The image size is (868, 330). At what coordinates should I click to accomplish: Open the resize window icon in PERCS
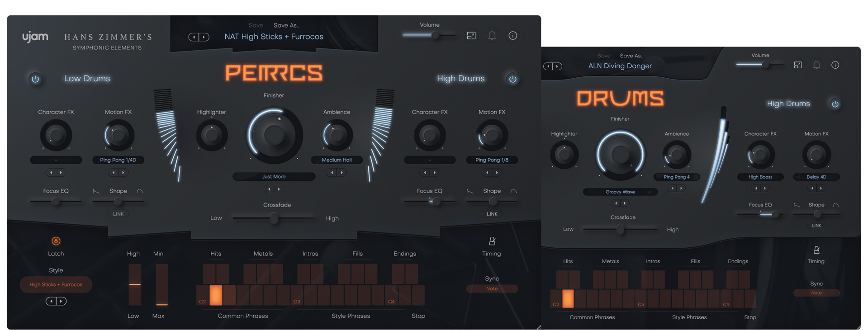tap(471, 36)
